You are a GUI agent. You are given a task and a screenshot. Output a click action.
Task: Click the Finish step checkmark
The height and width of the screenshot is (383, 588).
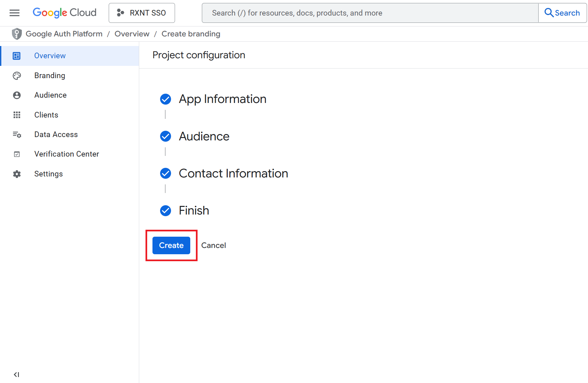pyautogui.click(x=165, y=211)
